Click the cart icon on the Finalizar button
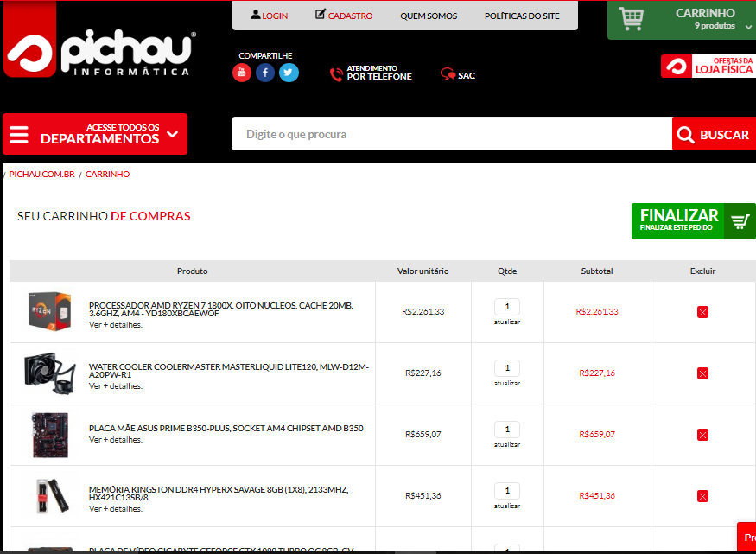 tap(740, 221)
